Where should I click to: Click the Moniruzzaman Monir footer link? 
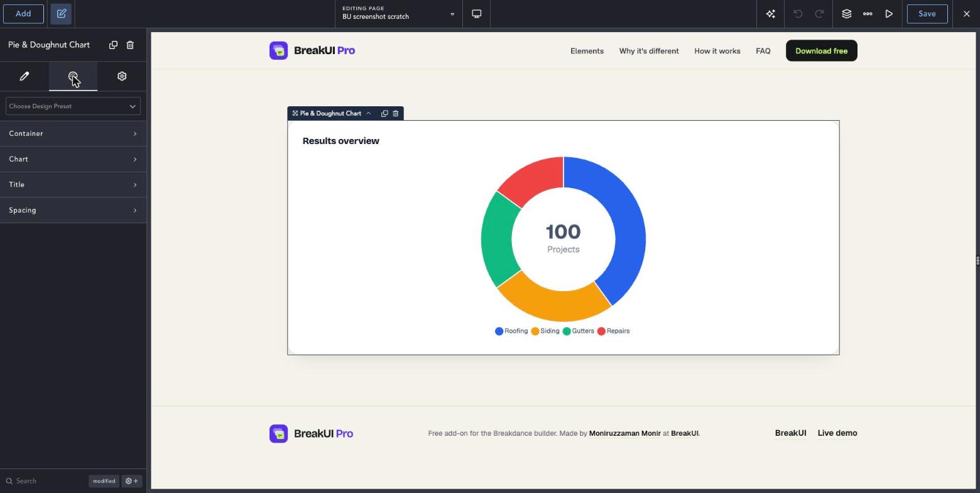(625, 433)
